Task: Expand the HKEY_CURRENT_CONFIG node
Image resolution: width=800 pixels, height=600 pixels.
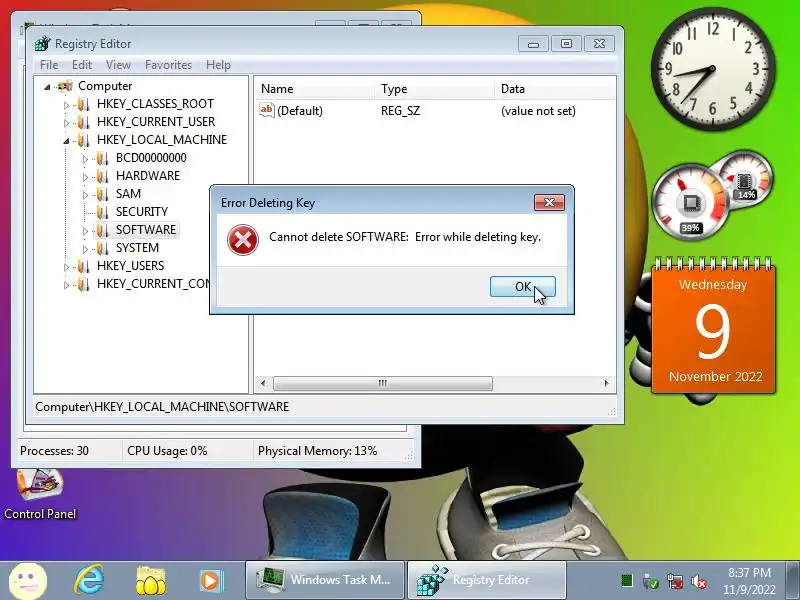Action: coord(66,285)
